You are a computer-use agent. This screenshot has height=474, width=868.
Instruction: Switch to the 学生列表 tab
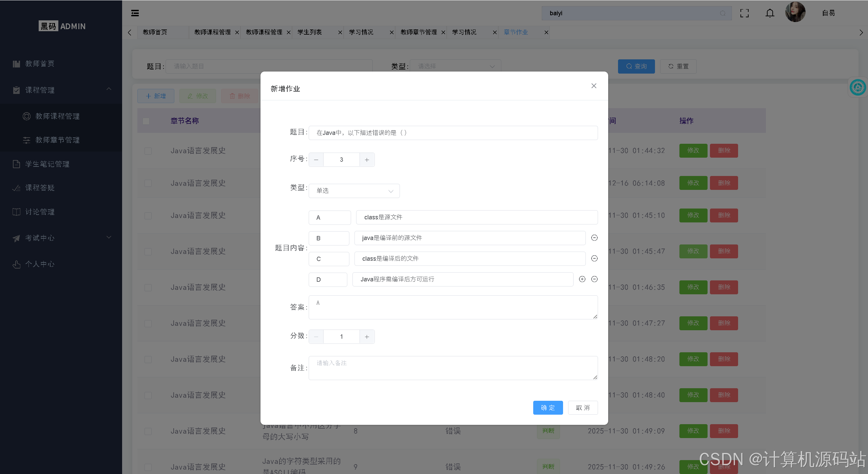(x=309, y=32)
